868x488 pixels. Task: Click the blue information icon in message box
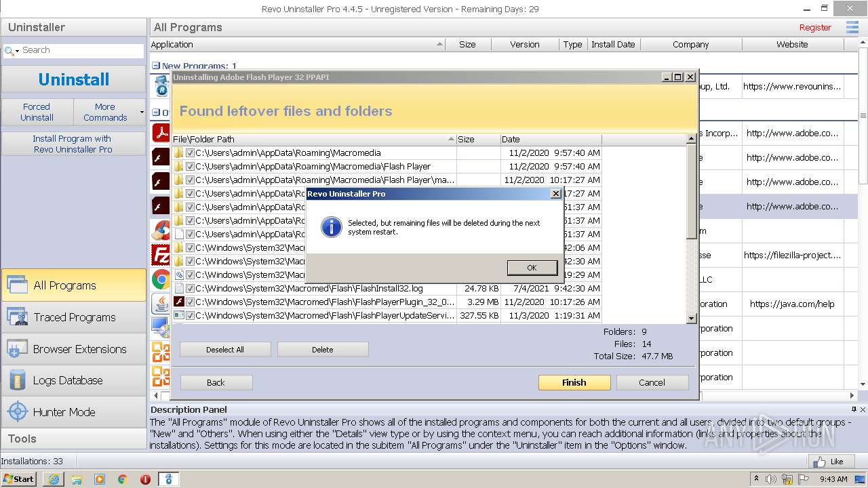click(331, 227)
